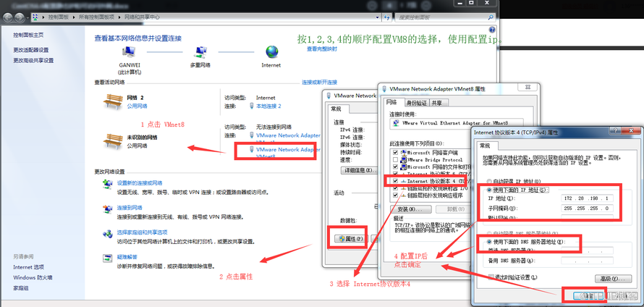Check 退出时验证设置 checkbox
The height and width of the screenshot is (307, 644).
[491, 278]
